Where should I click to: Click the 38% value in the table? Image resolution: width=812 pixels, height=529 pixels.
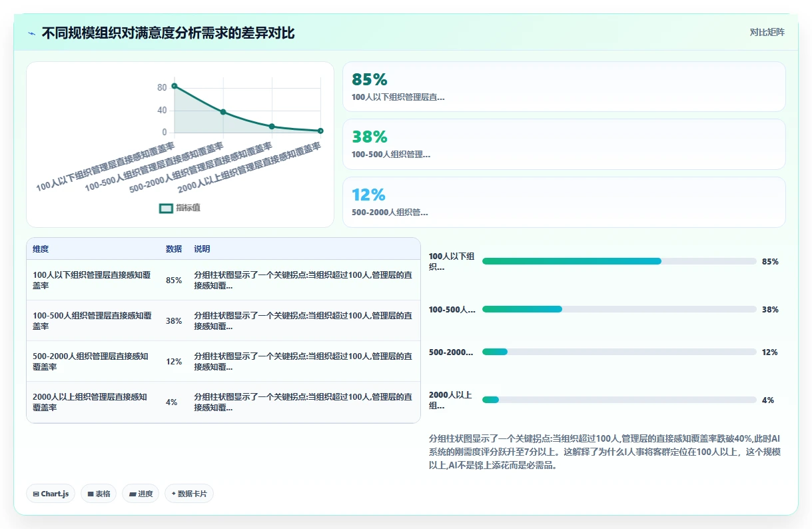[174, 321]
